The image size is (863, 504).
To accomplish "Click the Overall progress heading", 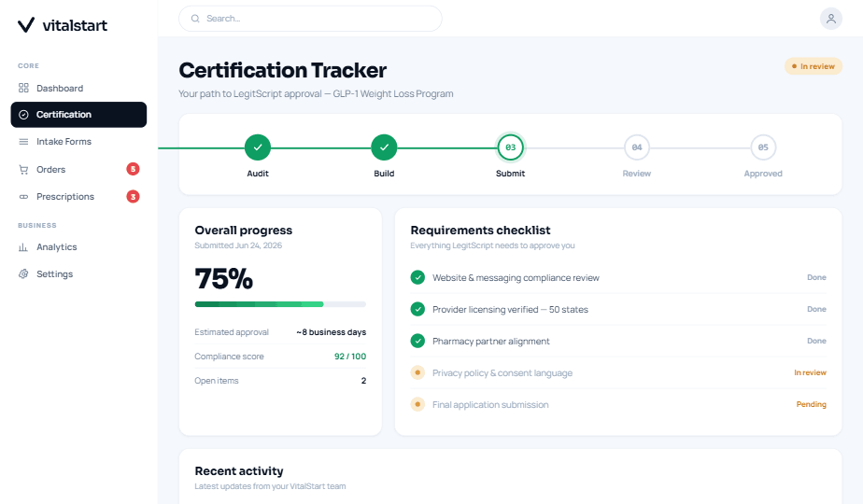I will click(x=243, y=230).
